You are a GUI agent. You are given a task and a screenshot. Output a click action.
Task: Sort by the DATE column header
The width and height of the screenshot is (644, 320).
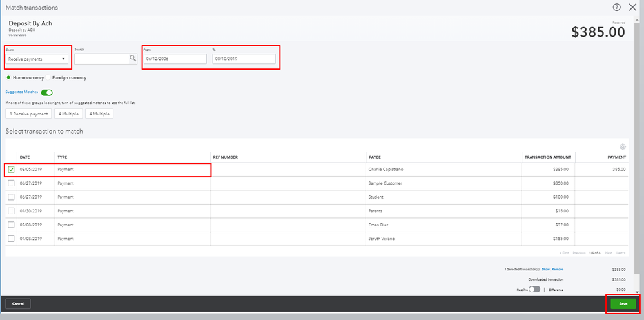tap(25, 157)
